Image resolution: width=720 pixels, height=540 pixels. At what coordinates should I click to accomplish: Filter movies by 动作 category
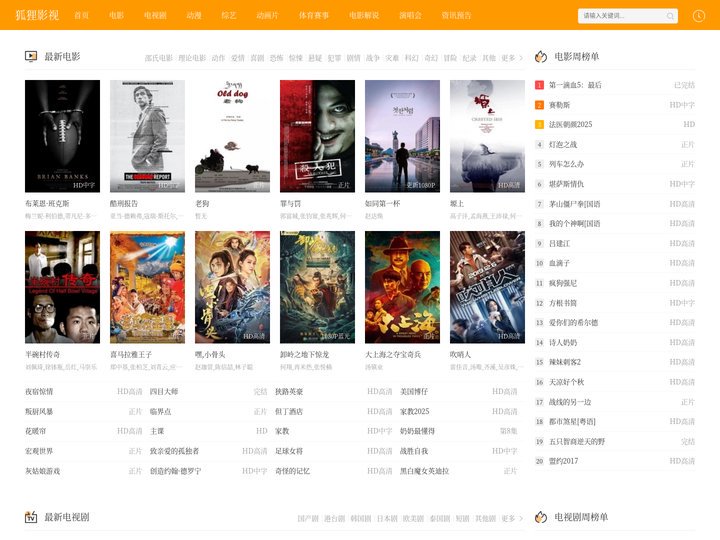(219, 58)
